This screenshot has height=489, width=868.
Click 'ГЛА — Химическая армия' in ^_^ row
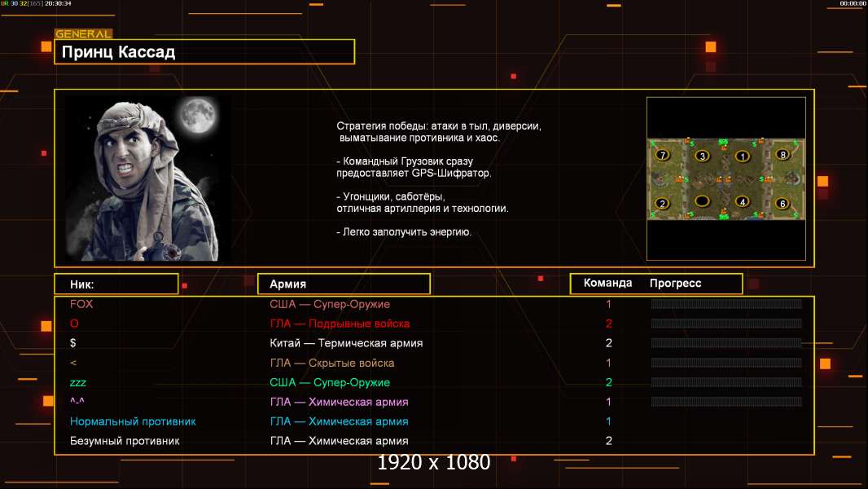click(339, 402)
